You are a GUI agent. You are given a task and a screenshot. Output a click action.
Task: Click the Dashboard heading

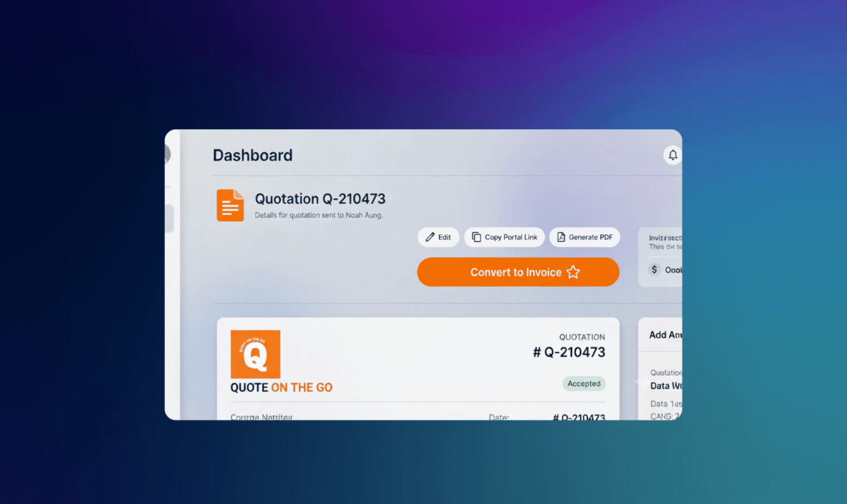pos(253,155)
